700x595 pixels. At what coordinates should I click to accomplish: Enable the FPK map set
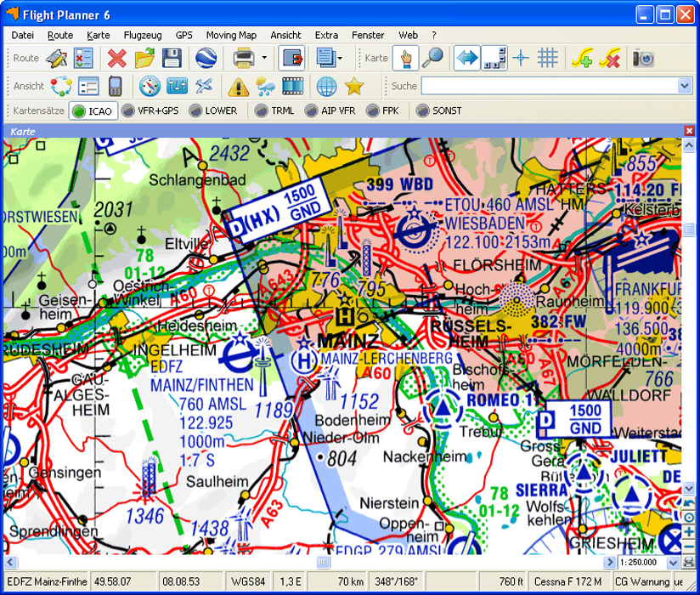point(382,110)
